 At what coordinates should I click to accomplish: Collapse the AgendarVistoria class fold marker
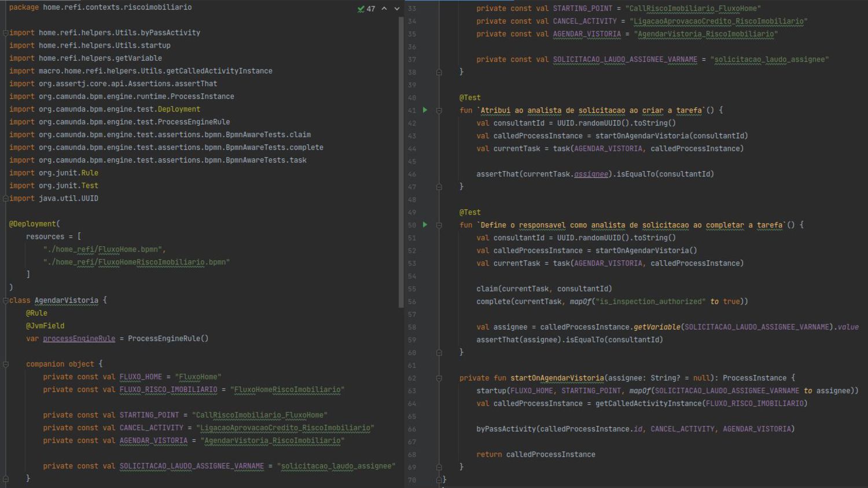tap(5, 301)
